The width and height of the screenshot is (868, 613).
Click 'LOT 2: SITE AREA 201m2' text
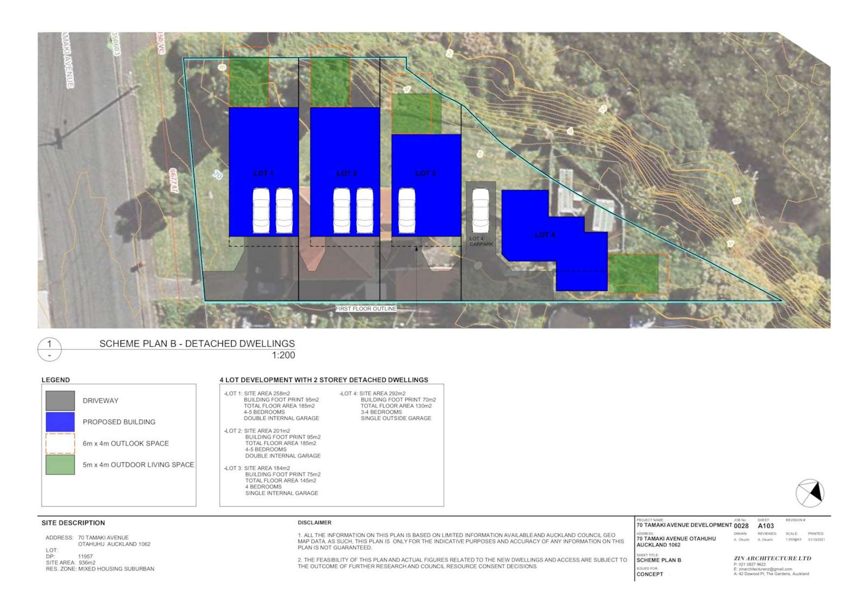tap(257, 431)
